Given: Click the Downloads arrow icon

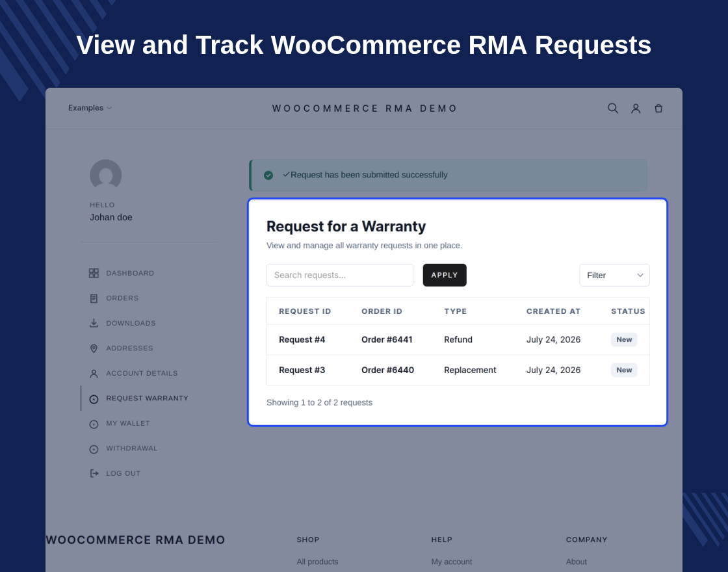Looking at the screenshot, I should [x=94, y=323].
